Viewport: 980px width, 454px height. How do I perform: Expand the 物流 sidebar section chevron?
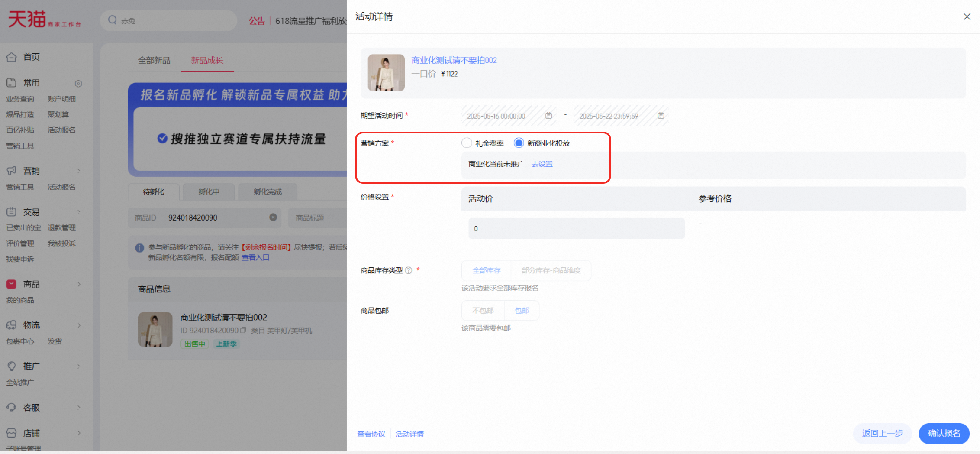[x=79, y=325]
